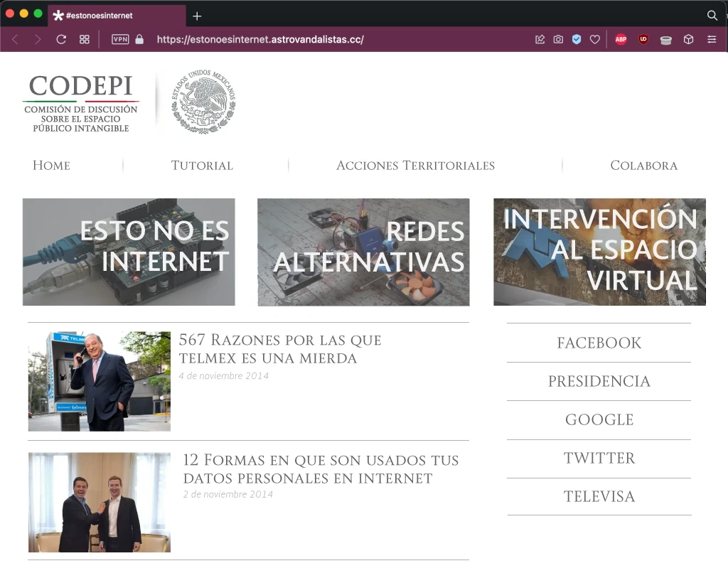
Task: Open the Televisa sidebar link
Action: (599, 496)
